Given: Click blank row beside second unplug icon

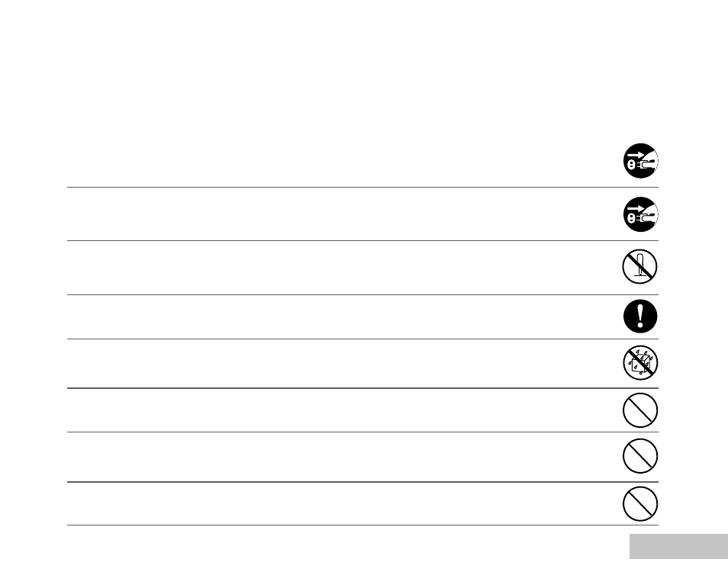Looking at the screenshot, I should tap(344, 214).
